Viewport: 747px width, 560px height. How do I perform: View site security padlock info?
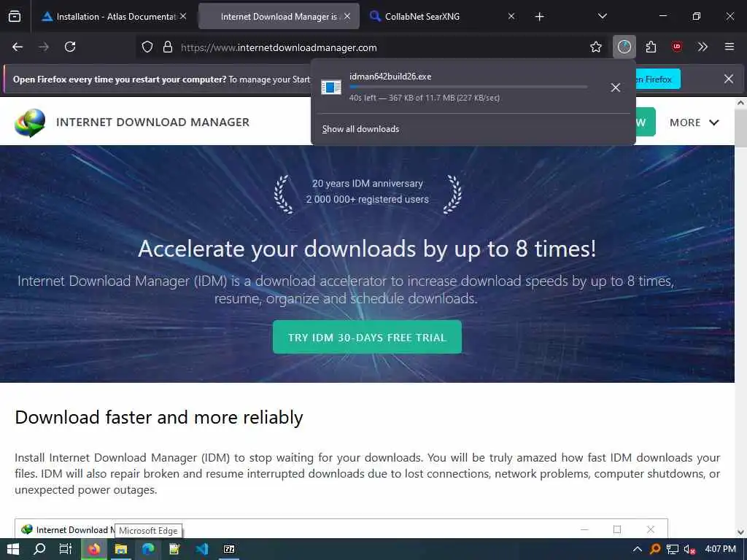coord(168,47)
